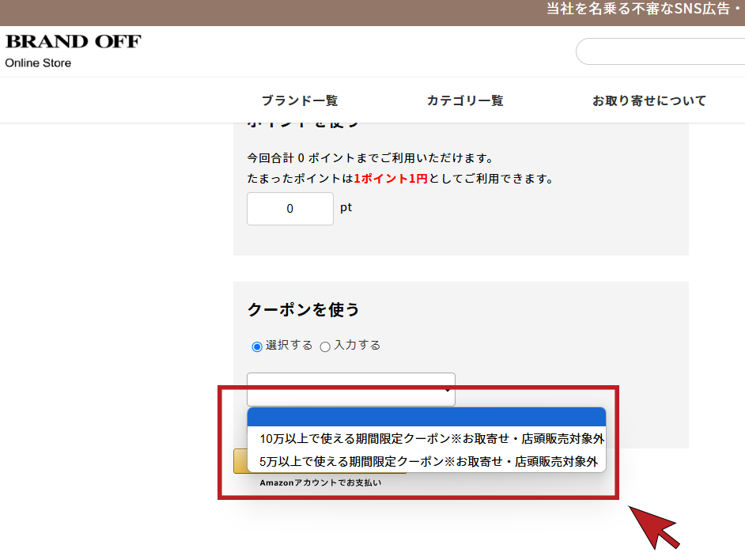Click the クーポンを使う heading
This screenshot has height=560, width=745.
[304, 309]
